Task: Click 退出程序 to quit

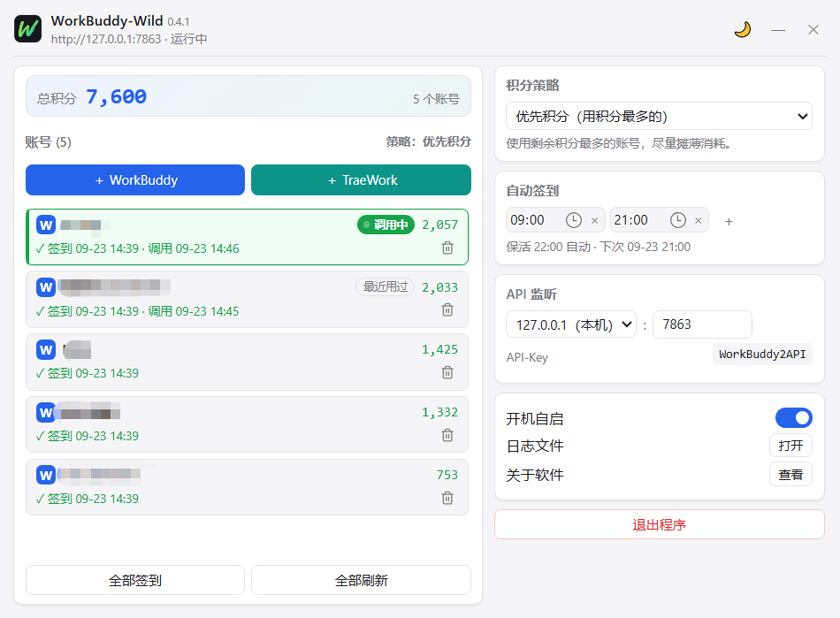Action: coord(660,525)
